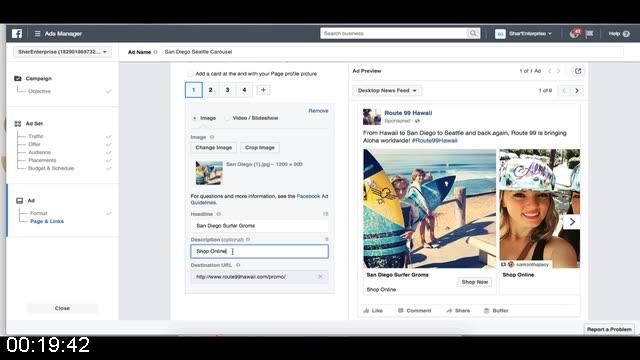The image size is (640, 360).
Task: Select the Image radio button
Action: (x=195, y=118)
